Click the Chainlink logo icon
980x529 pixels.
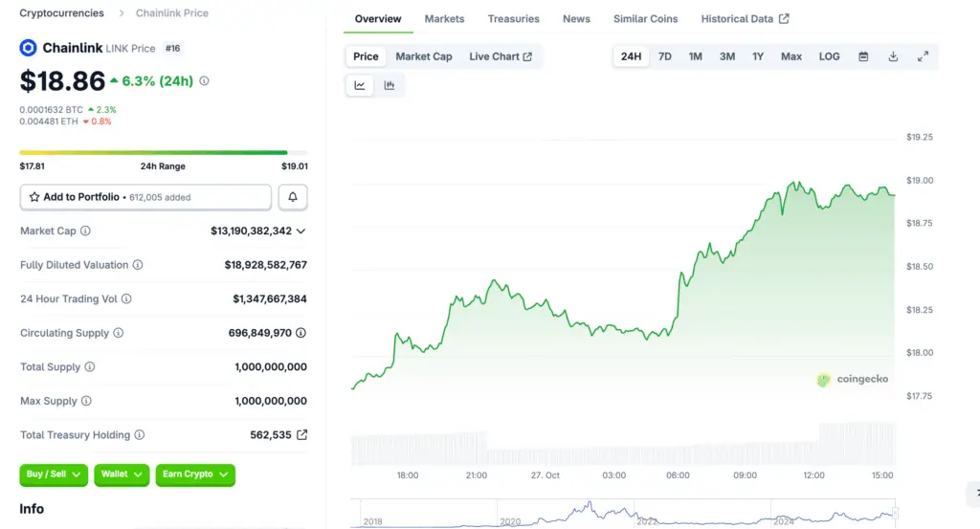28,48
